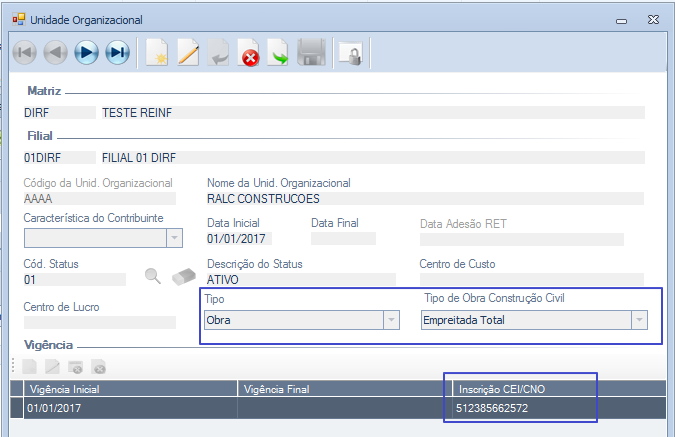This screenshot has width=675, height=437.
Task: Click the padlock icon in toolbar
Action: 351,53
